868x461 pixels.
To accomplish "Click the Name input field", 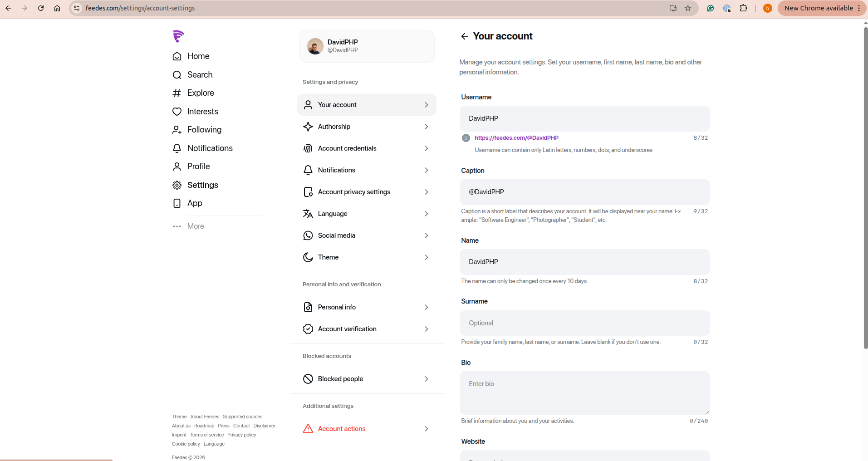I will (x=584, y=262).
